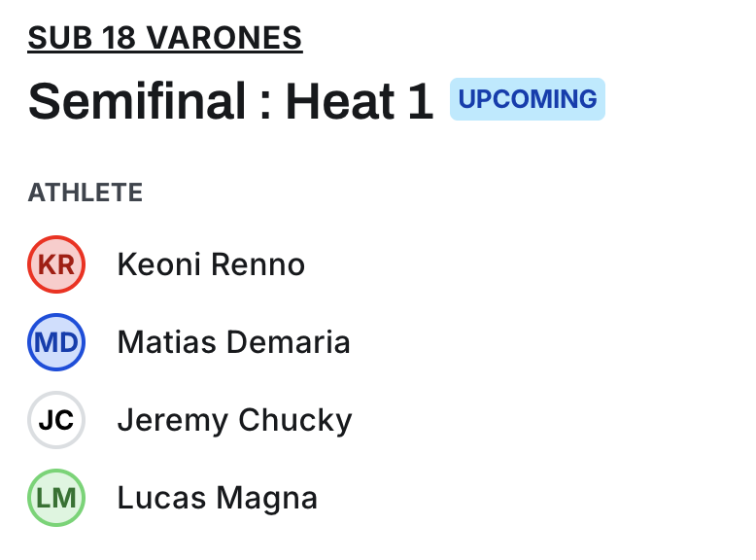This screenshot has width=756, height=560.
Task: Select the blue MD avatar circle
Action: coord(56,342)
